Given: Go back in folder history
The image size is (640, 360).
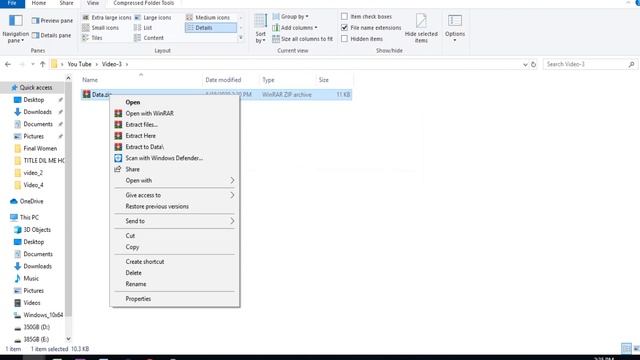Looking at the screenshot, I should (x=8, y=64).
